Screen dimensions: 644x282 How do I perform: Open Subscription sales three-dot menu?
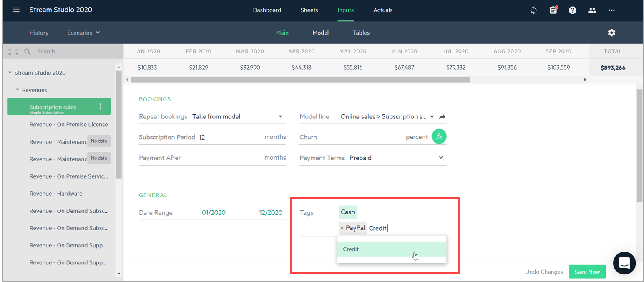click(x=100, y=107)
